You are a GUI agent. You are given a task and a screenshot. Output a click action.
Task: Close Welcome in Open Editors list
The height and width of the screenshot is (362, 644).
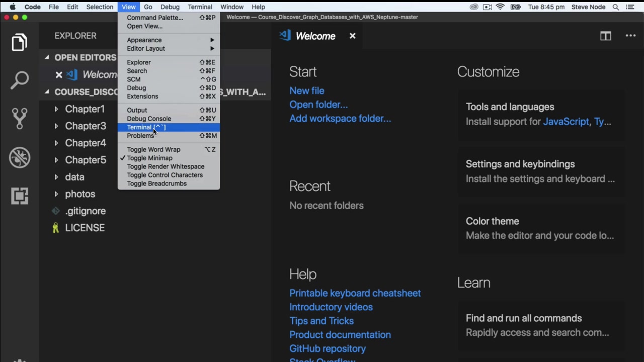tap(59, 75)
